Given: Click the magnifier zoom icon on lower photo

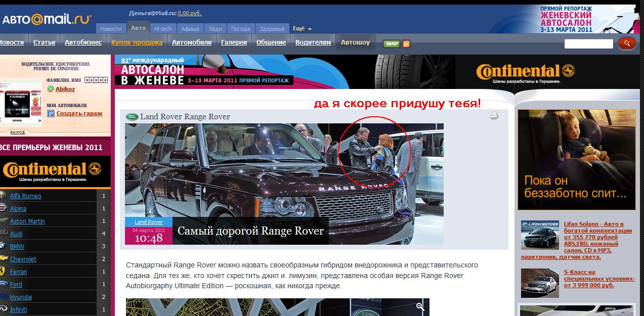Looking at the screenshot, I should (x=419, y=306).
